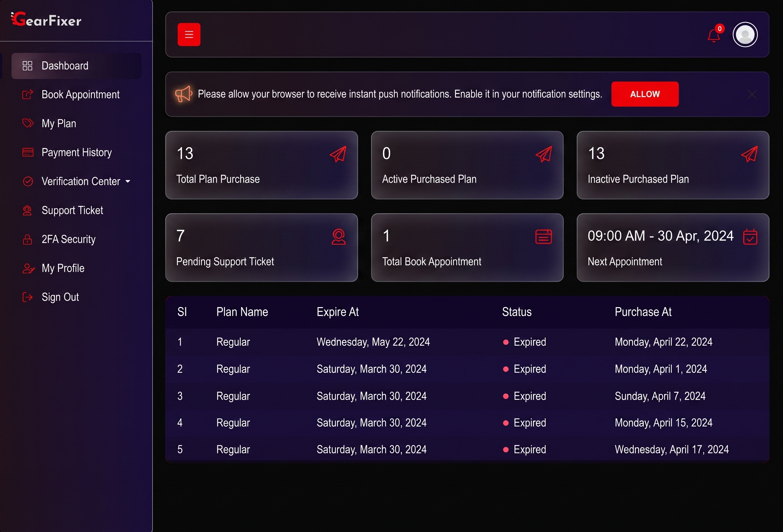
Task: Click 'Monday, April 15, 2024' purchase date
Action: [x=663, y=423]
